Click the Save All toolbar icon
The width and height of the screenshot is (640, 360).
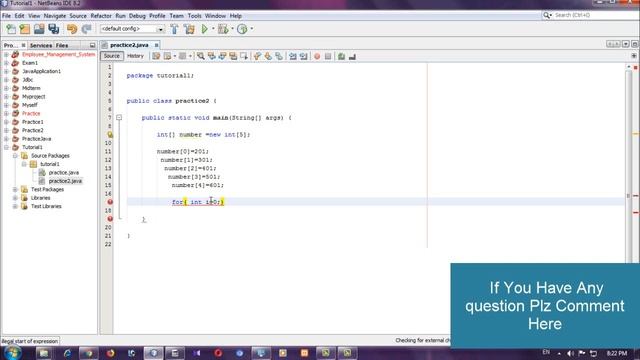[x=53, y=29]
